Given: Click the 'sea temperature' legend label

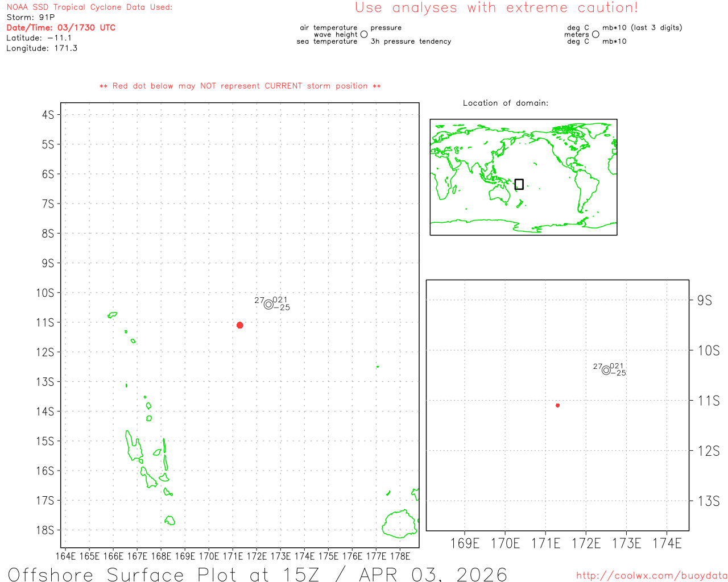Looking at the screenshot, I should [x=327, y=41].
